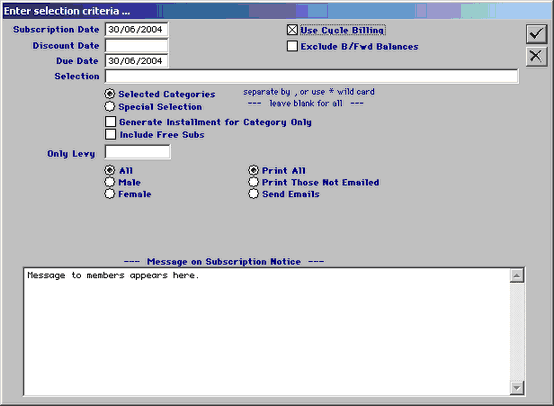Focus the empty Discount Date field
The image size is (554, 406).
[136, 46]
